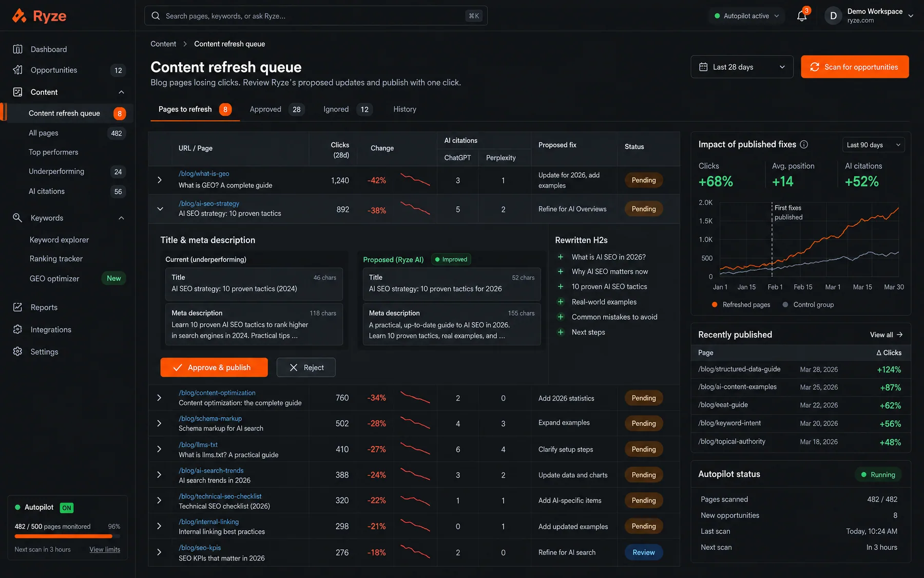
Task: Click the View all arrow icon
Action: click(899, 335)
